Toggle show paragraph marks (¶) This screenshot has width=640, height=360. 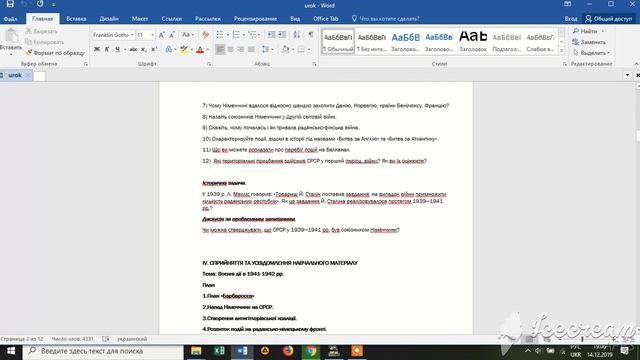point(311,35)
